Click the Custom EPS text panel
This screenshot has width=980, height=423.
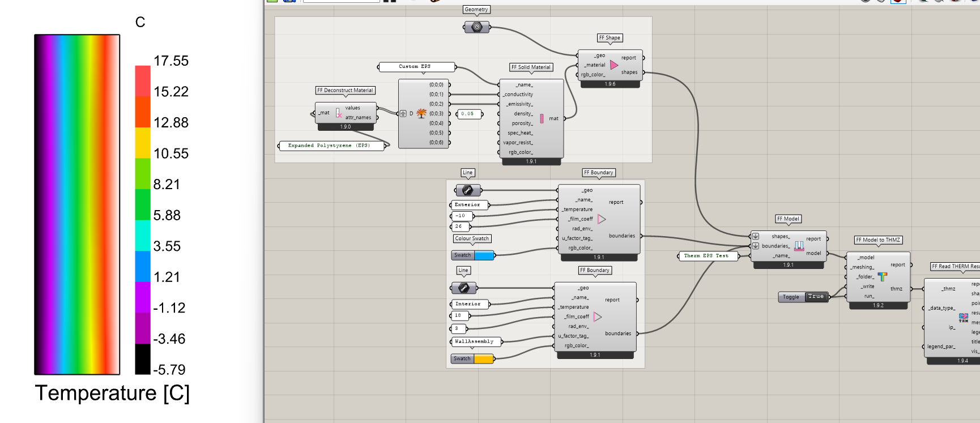pyautogui.click(x=416, y=67)
